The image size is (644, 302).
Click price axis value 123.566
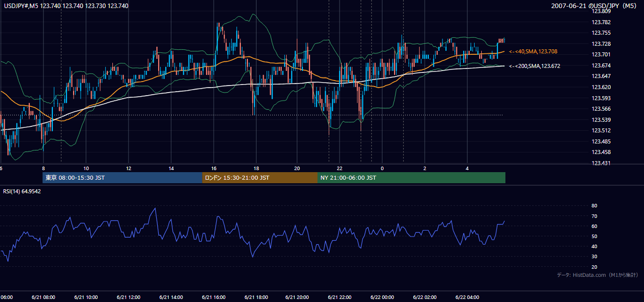600,109
